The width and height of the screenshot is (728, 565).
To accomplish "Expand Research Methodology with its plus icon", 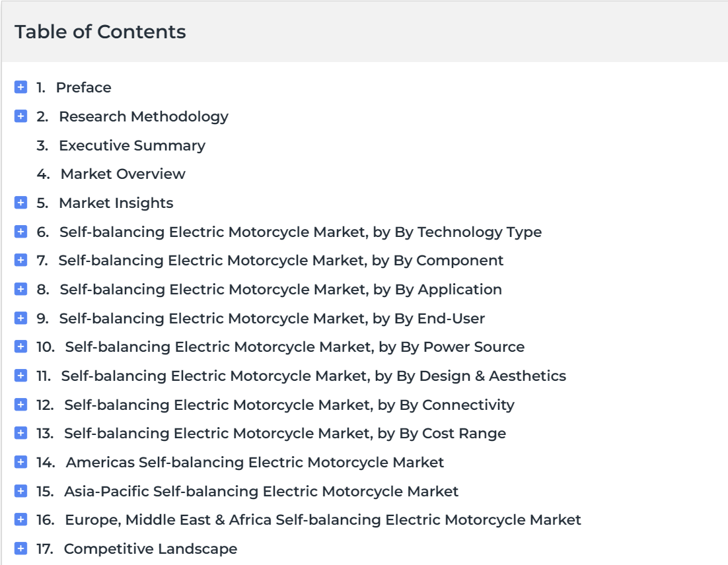I will coord(21,116).
